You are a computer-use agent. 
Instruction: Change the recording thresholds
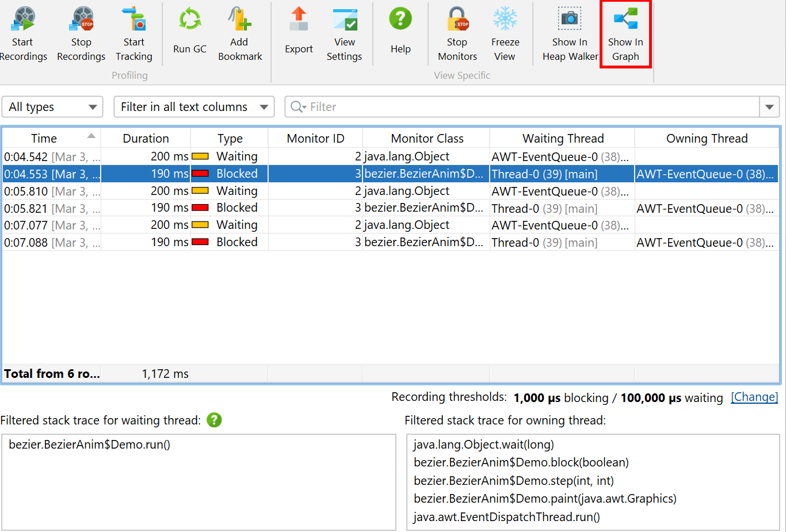(x=754, y=397)
